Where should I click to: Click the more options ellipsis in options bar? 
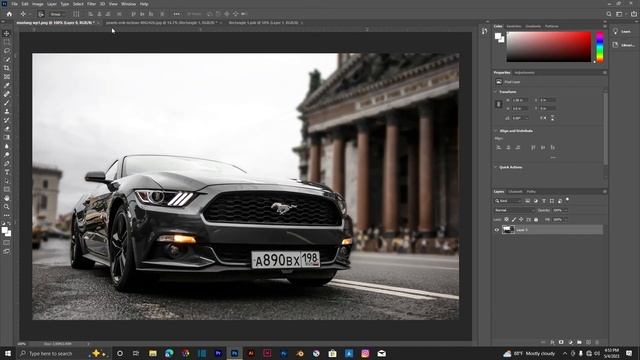[x=176, y=14]
